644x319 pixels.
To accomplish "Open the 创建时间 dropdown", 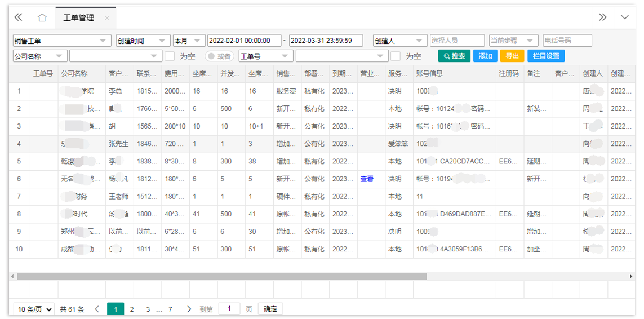I will [143, 41].
